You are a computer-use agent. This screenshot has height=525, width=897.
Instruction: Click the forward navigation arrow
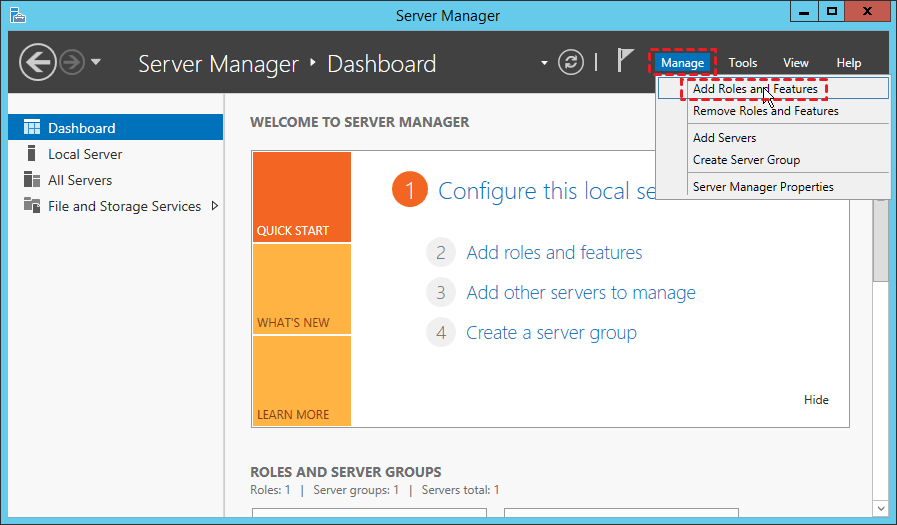[x=72, y=63]
